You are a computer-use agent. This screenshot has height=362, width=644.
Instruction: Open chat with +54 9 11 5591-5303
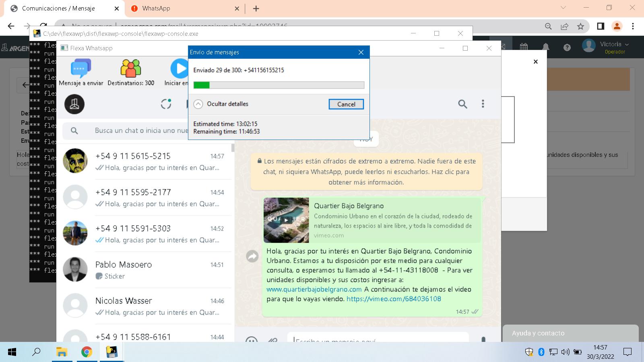145,234
